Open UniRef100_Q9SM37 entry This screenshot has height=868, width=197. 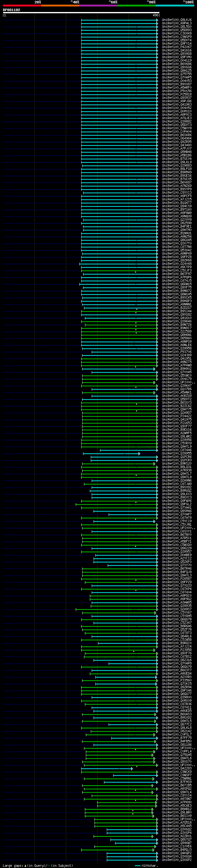[x=176, y=98]
